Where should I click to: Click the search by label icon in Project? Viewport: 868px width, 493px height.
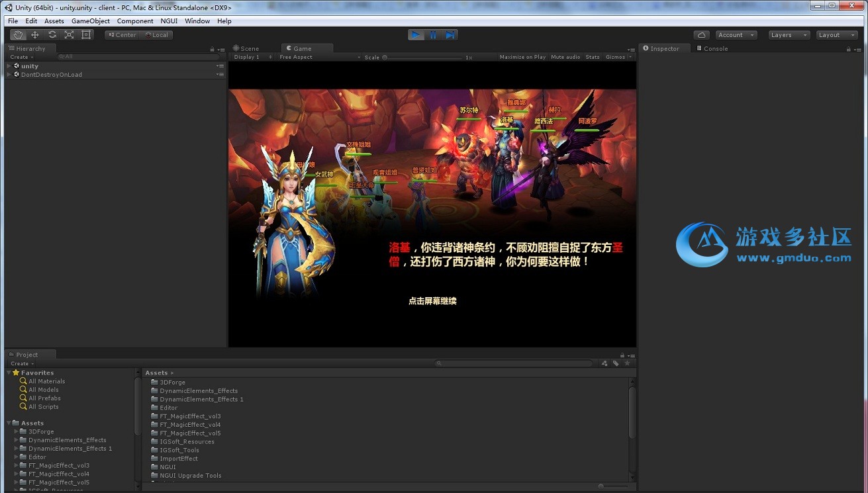616,363
